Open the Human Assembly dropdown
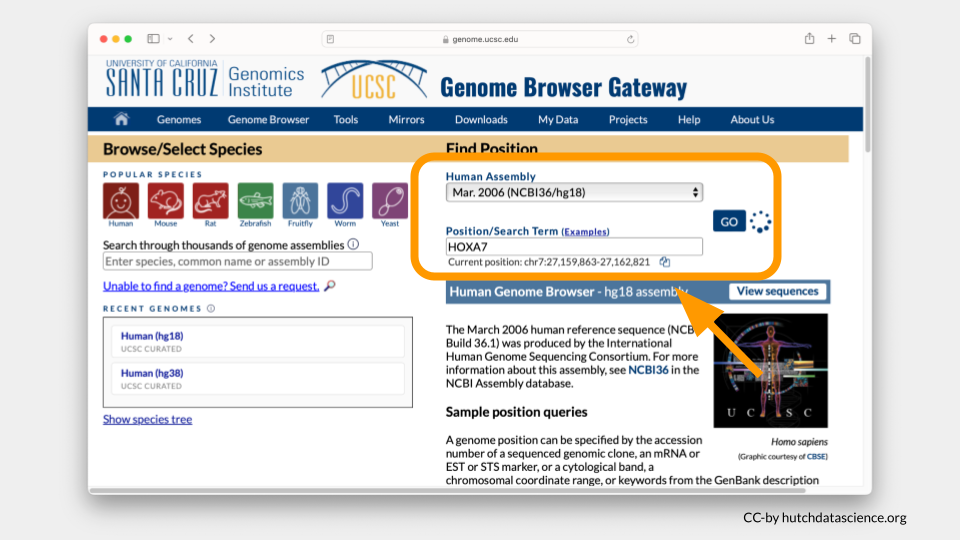Image resolution: width=960 pixels, height=540 pixels. click(574, 192)
